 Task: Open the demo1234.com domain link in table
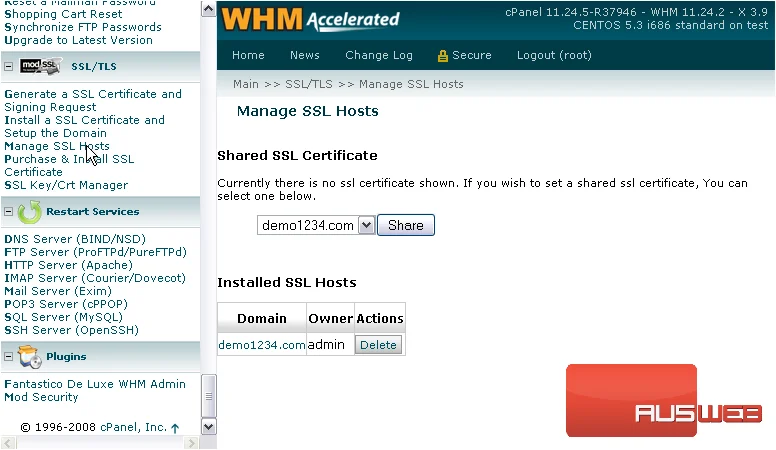coord(262,345)
